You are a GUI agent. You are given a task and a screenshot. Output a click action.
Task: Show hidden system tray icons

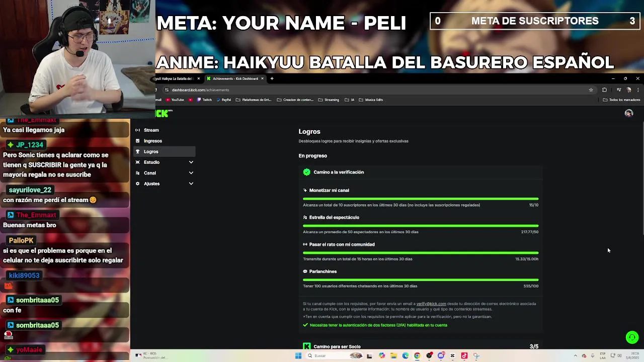[576, 355]
